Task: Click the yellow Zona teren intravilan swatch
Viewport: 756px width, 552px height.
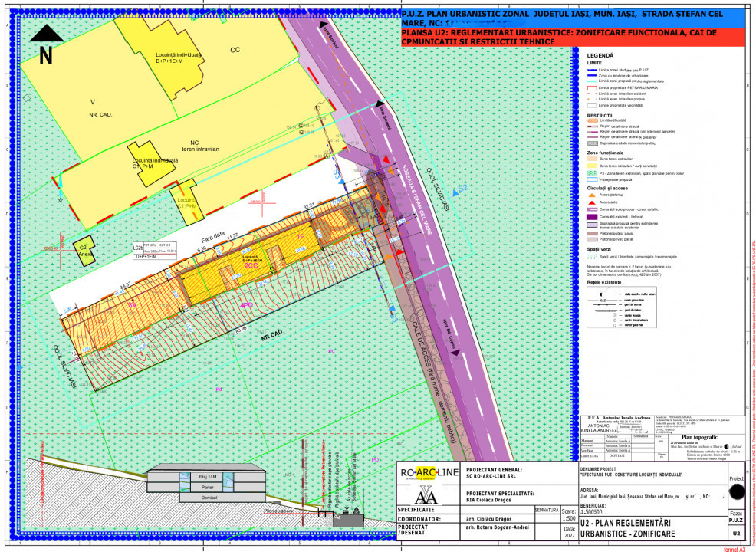Action: click(593, 166)
